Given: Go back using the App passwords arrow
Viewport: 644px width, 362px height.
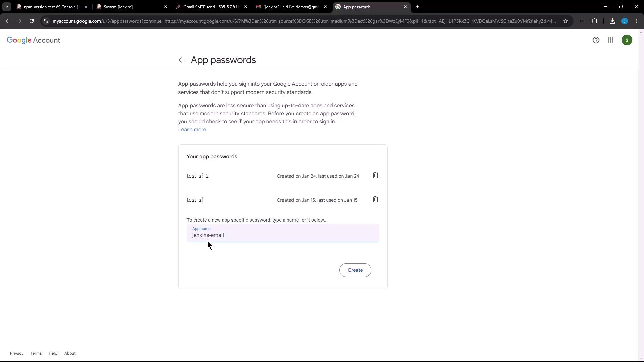Looking at the screenshot, I should (181, 60).
